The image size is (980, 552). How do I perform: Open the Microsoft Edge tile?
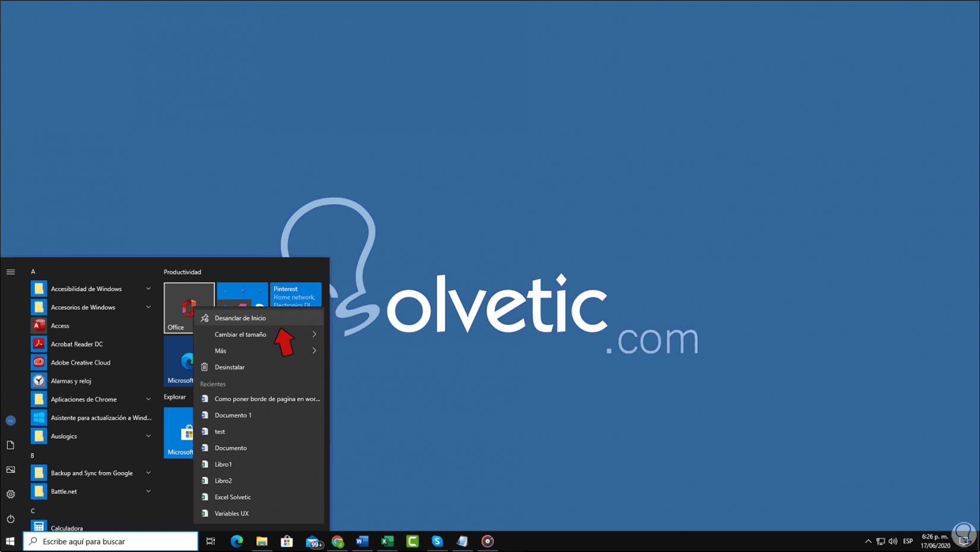pos(179,361)
